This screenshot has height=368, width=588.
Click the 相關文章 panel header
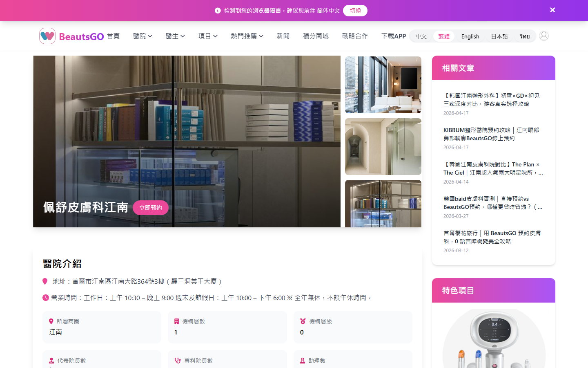tap(494, 68)
